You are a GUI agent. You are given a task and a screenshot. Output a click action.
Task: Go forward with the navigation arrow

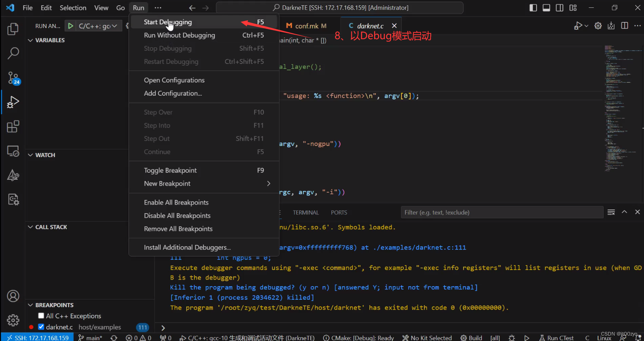click(x=206, y=8)
